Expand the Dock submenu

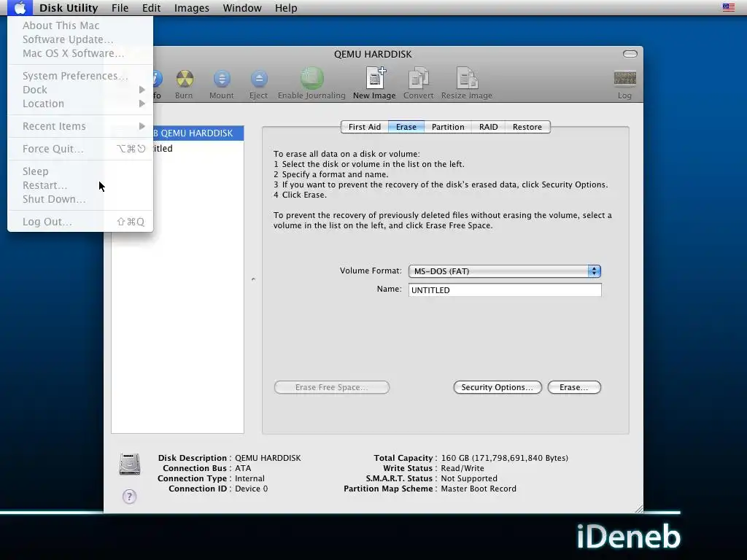(x=80, y=90)
